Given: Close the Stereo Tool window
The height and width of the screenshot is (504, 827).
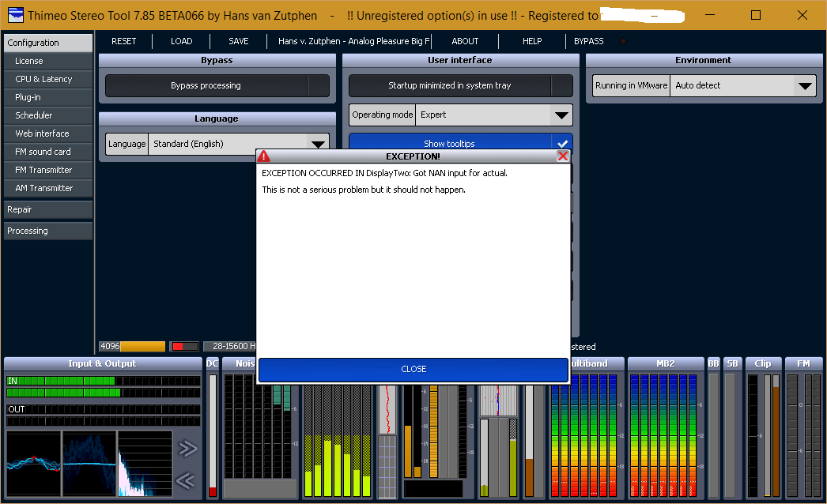Looking at the screenshot, I should (x=802, y=15).
